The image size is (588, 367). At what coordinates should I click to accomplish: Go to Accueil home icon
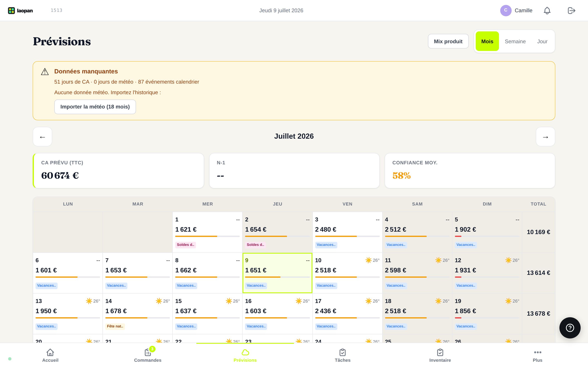click(50, 352)
